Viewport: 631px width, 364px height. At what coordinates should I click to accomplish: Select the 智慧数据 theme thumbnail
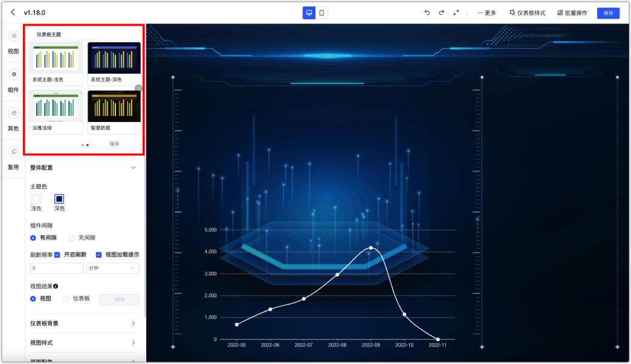(x=114, y=112)
